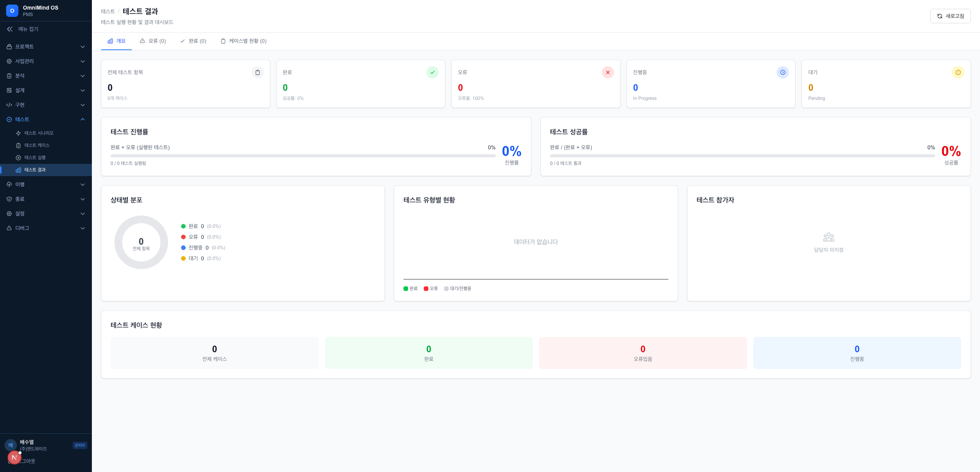Click the OmniMind OS logo icon

[12, 11]
